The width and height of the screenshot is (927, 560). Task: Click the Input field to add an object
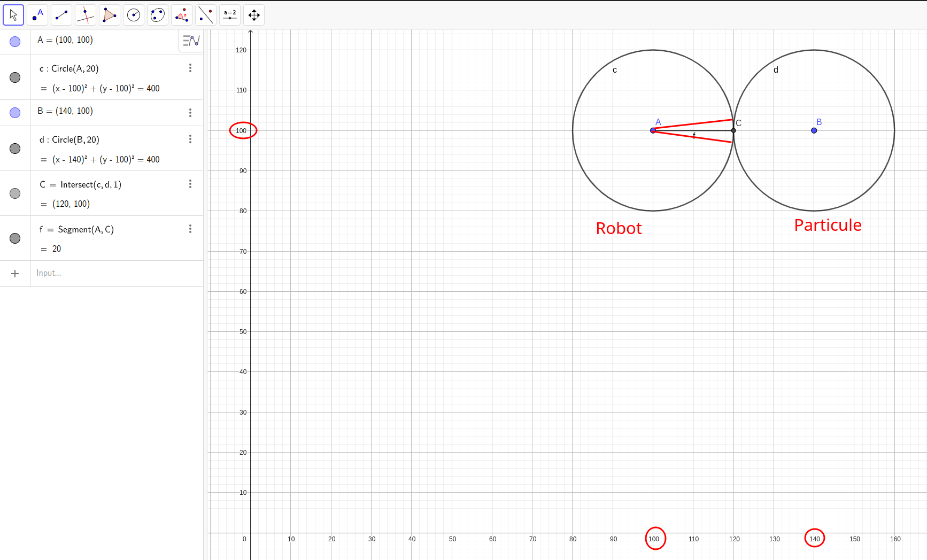(x=80, y=273)
